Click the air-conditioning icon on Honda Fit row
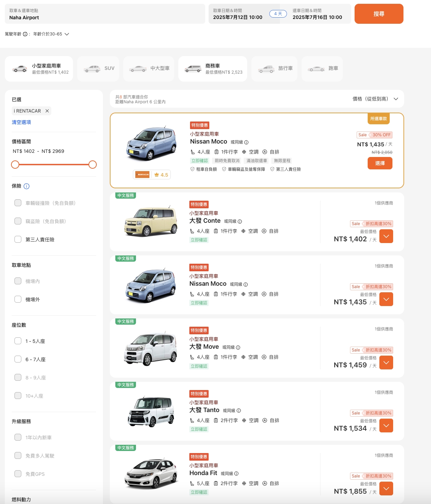Screen dimensions: 431x504 click(x=244, y=483)
